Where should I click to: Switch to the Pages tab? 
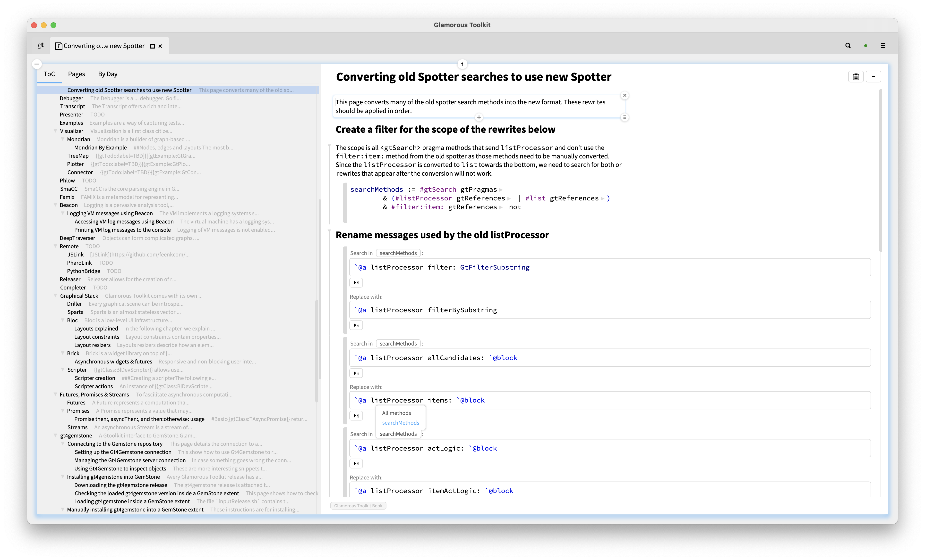click(76, 74)
